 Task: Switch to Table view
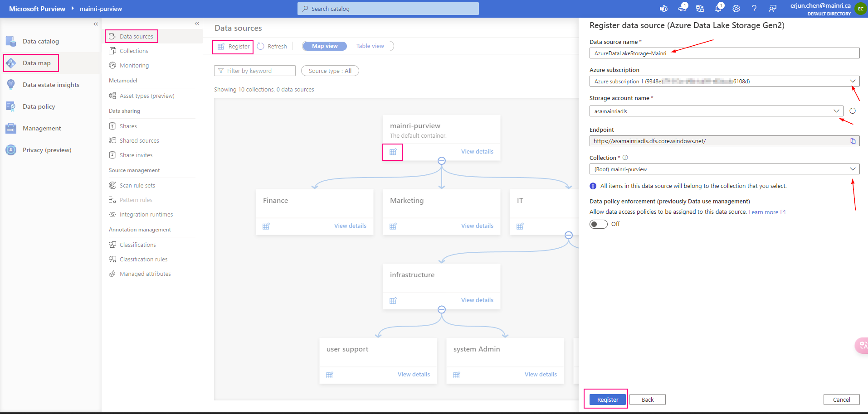pyautogui.click(x=370, y=46)
